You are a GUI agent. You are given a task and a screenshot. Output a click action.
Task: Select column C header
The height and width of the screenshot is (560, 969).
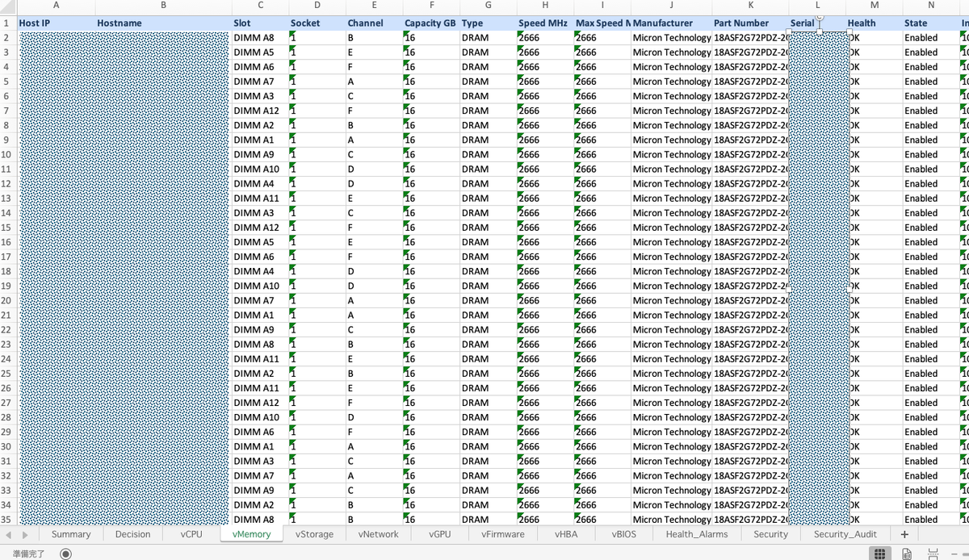[x=260, y=6]
